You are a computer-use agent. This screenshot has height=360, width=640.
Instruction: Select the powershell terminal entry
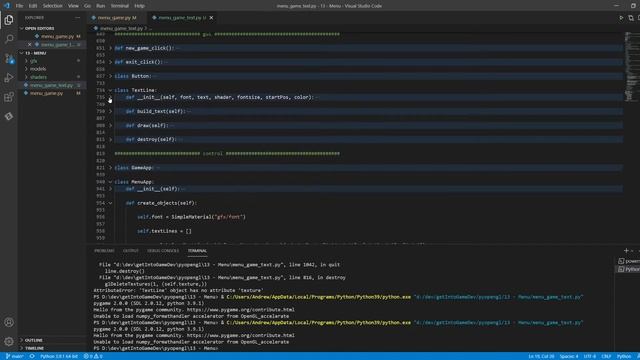pos(629,261)
